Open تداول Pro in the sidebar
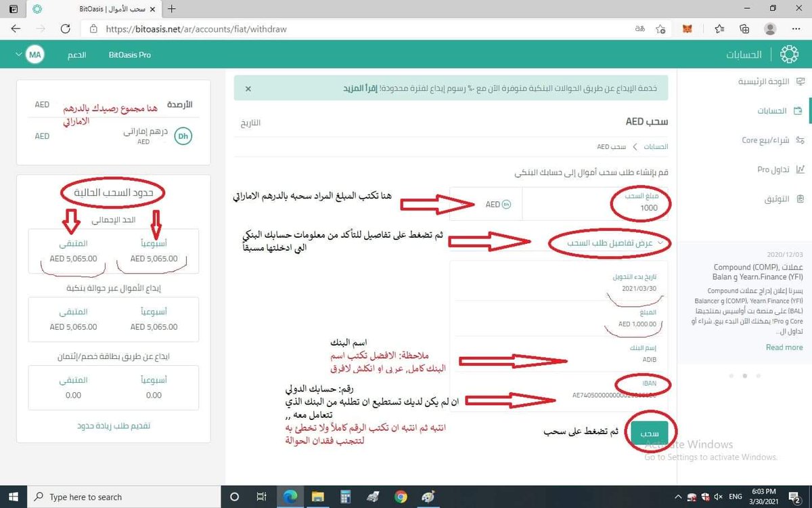 click(x=780, y=169)
